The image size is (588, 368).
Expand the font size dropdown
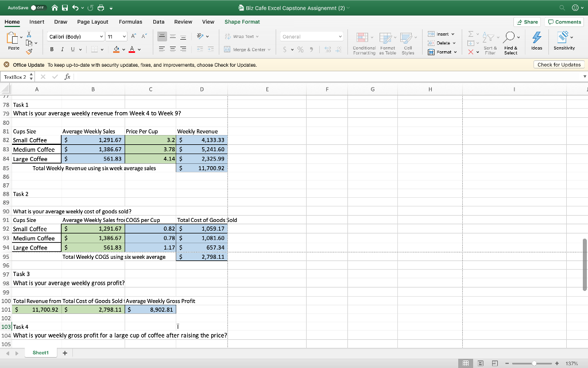point(124,36)
